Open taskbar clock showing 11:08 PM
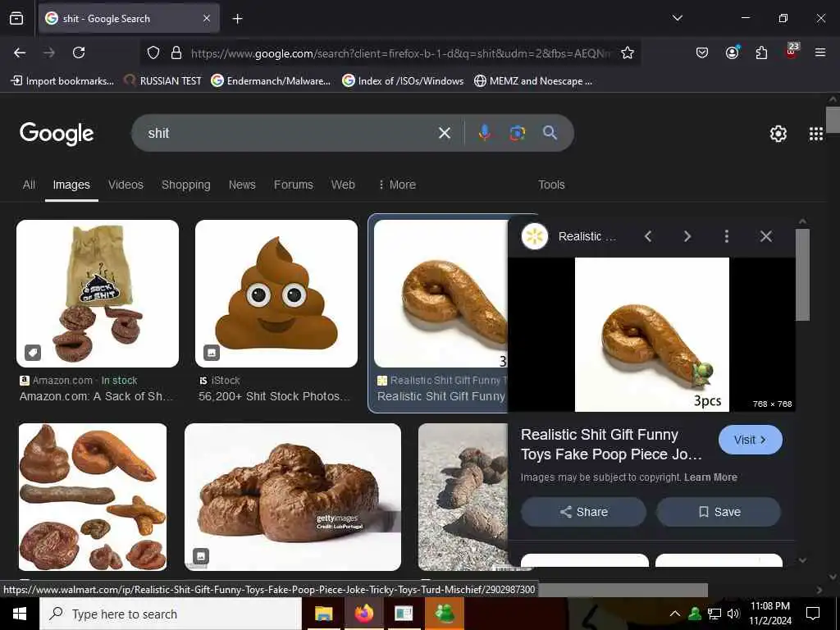This screenshot has width=840, height=630. click(x=769, y=614)
